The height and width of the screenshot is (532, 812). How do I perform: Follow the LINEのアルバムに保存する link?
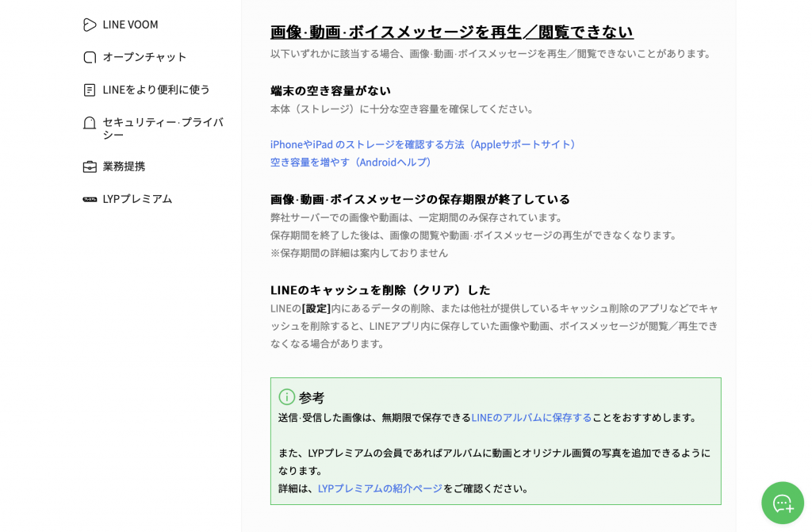[x=531, y=418]
